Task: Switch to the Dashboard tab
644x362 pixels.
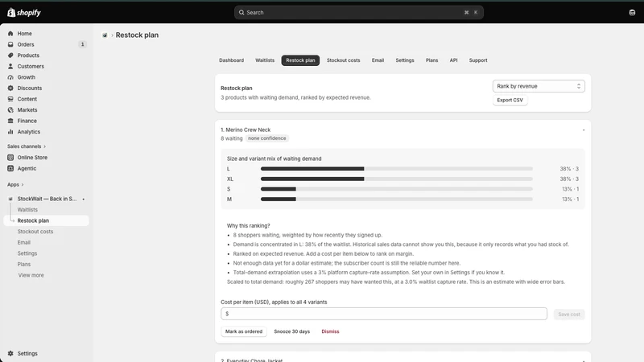Action: [x=231, y=60]
